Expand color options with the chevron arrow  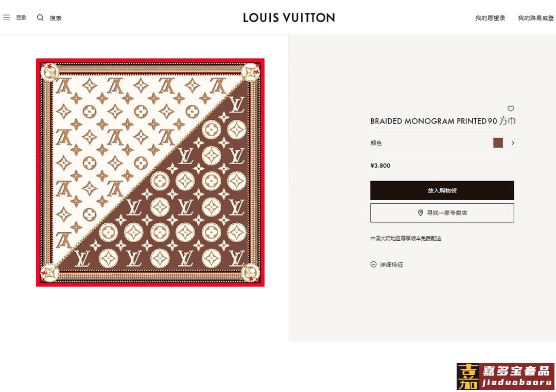[513, 143]
